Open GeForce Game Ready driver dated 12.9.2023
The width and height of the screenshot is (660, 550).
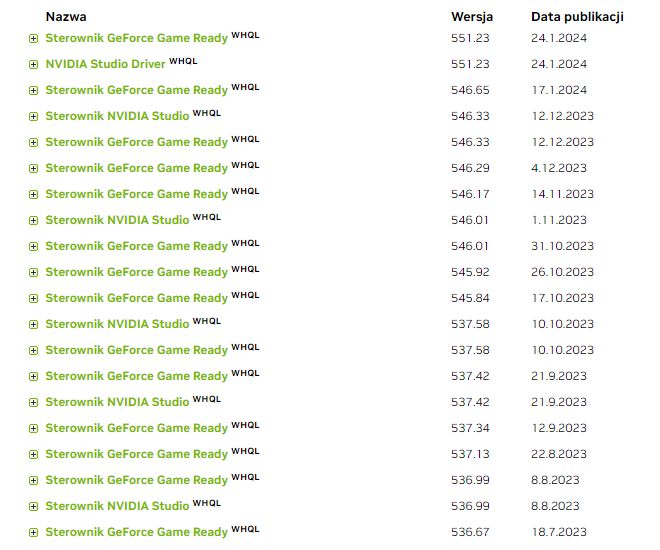136,428
